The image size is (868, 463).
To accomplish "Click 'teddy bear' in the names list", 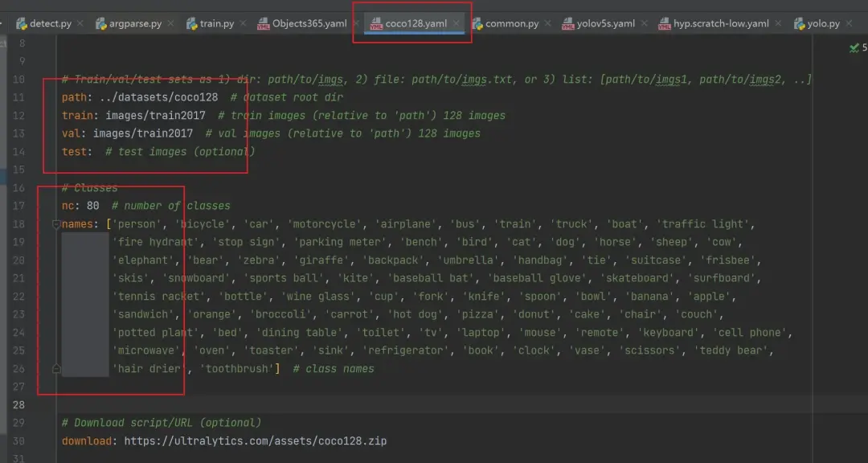I will click(x=733, y=350).
